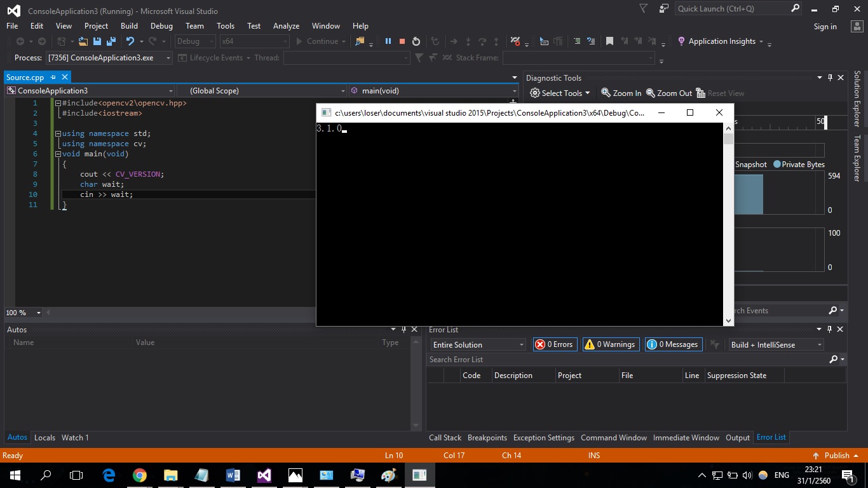
Task: Pin the Diagnostic Tools panel
Action: [x=830, y=78]
